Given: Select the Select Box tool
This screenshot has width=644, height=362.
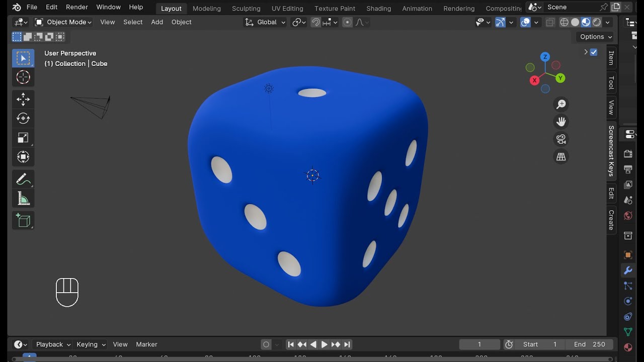Looking at the screenshot, I should (x=23, y=58).
